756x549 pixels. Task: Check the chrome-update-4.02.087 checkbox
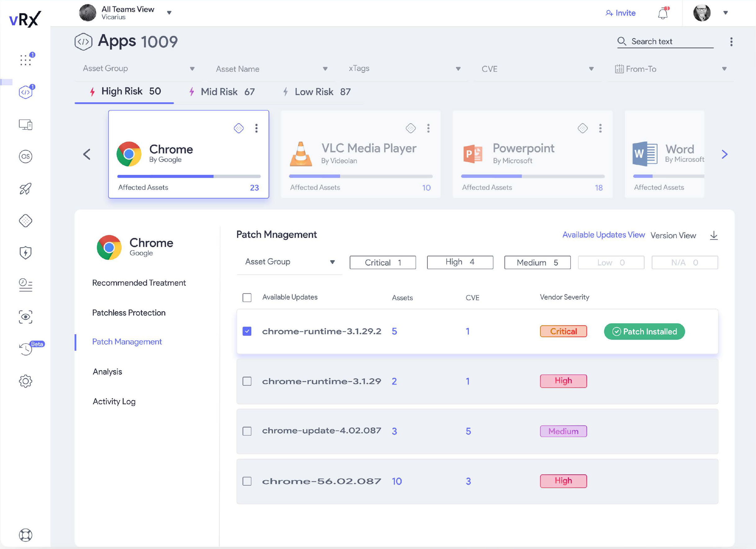point(247,431)
